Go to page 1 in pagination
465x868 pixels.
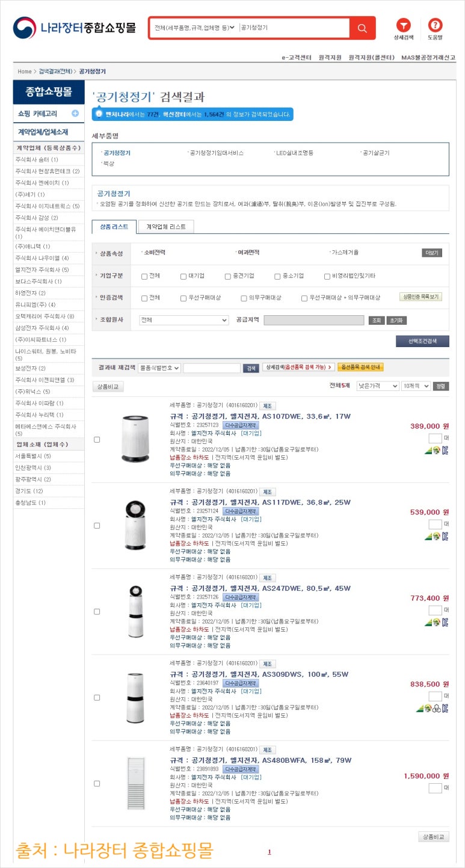click(x=269, y=852)
